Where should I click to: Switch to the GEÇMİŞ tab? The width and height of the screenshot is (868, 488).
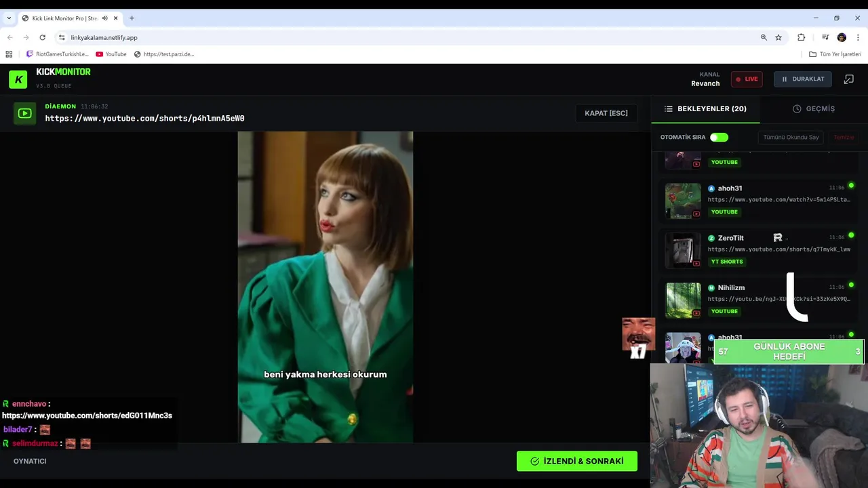pyautogui.click(x=814, y=108)
